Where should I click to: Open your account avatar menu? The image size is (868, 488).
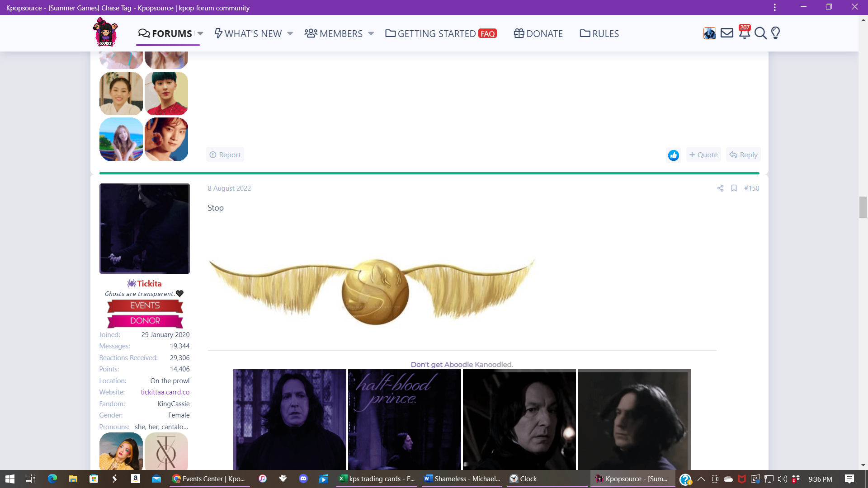710,33
